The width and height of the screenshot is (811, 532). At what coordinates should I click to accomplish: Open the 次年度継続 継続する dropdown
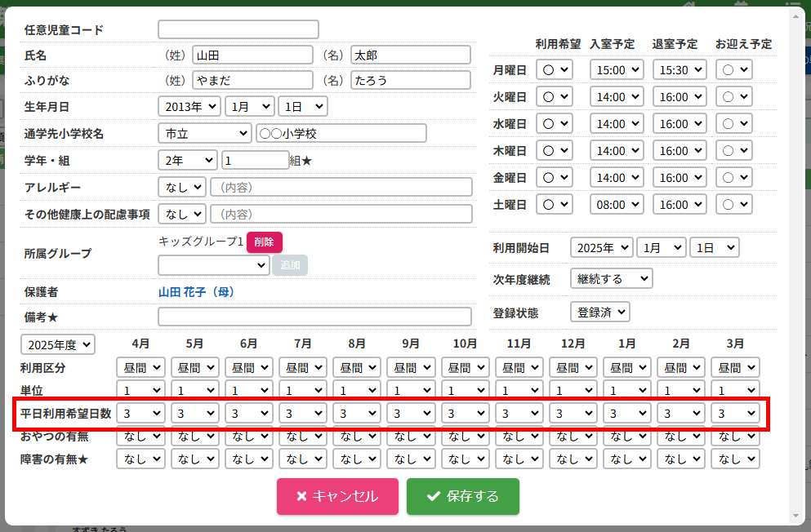click(611, 279)
